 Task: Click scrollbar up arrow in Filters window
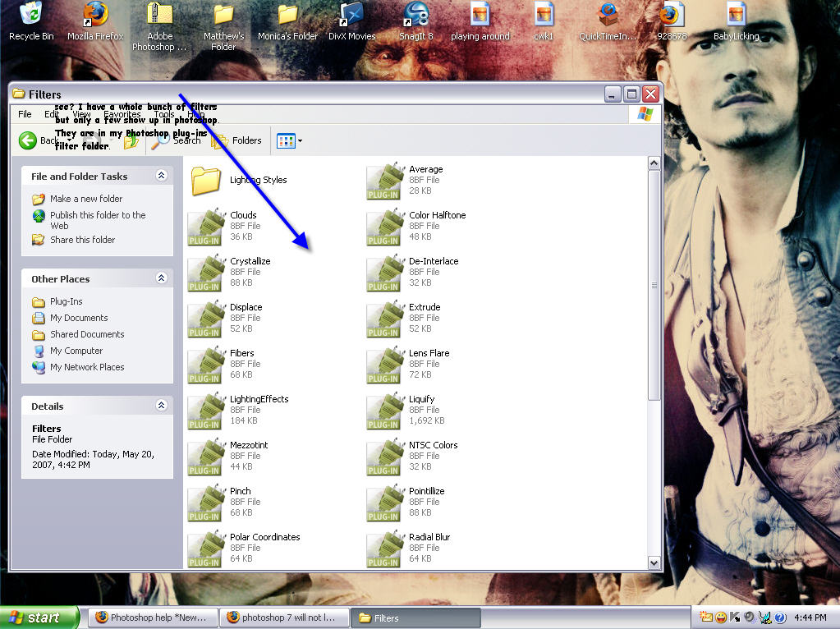pos(654,163)
